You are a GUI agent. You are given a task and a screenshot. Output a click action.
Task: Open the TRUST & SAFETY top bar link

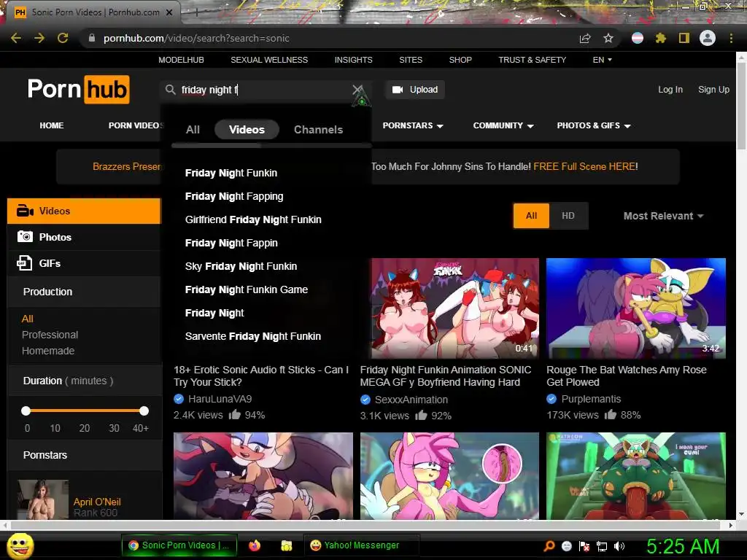coord(532,60)
